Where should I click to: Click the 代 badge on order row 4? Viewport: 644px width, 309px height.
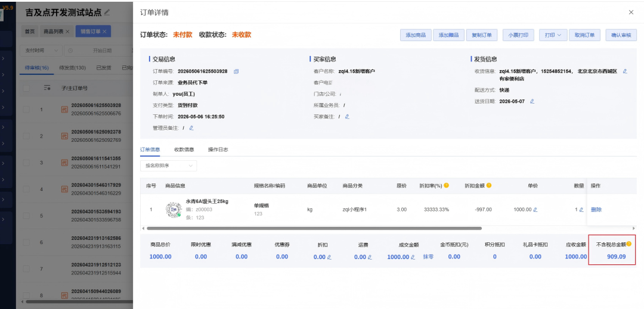coord(64,189)
